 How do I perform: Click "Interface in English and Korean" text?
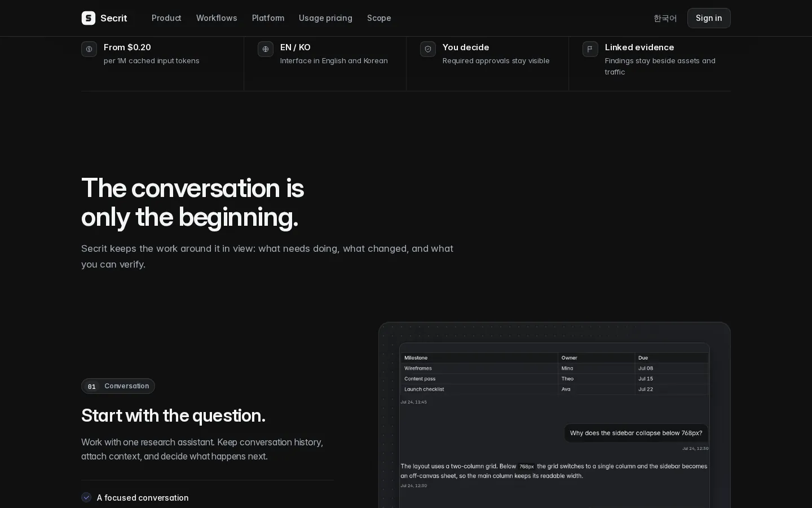334,60
